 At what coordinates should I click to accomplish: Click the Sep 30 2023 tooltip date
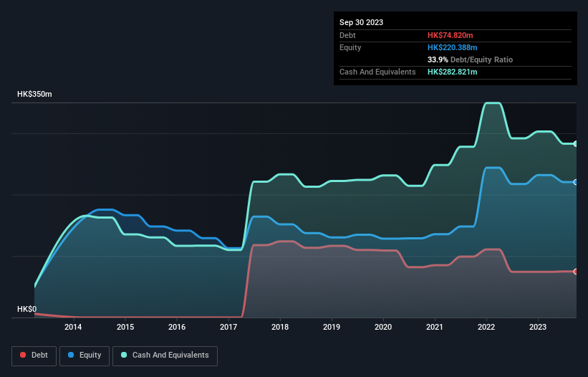[x=361, y=22]
